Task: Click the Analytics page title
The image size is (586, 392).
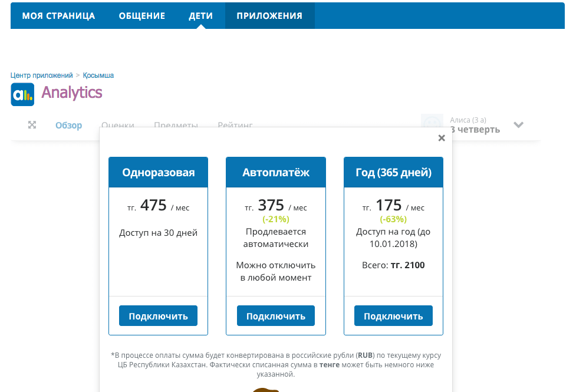Action: (72, 93)
